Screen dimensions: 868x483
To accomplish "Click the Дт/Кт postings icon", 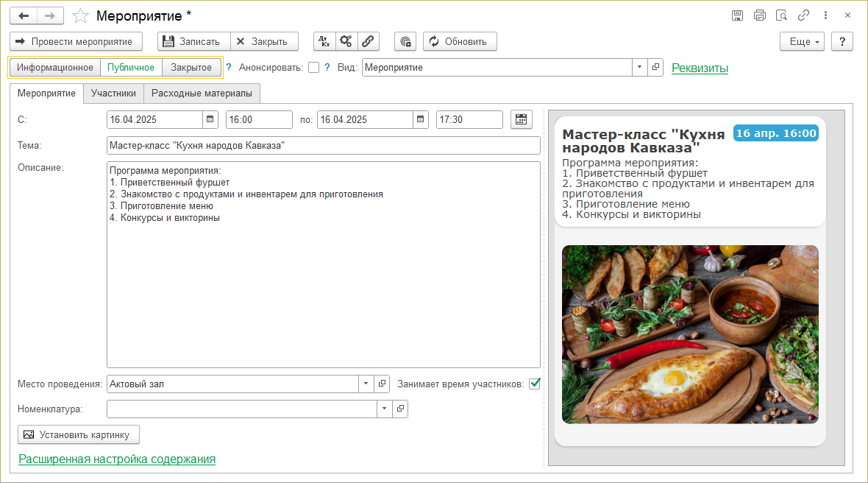I will click(x=324, y=41).
